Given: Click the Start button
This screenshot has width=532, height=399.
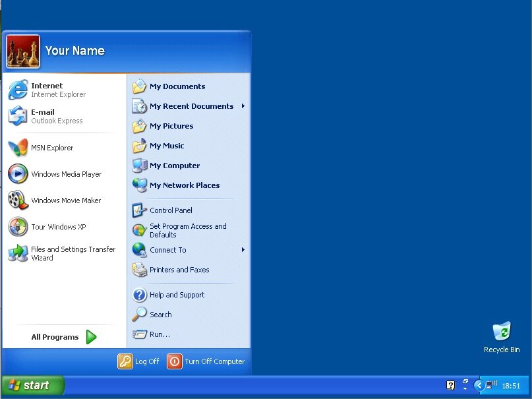Looking at the screenshot, I should [32, 385].
